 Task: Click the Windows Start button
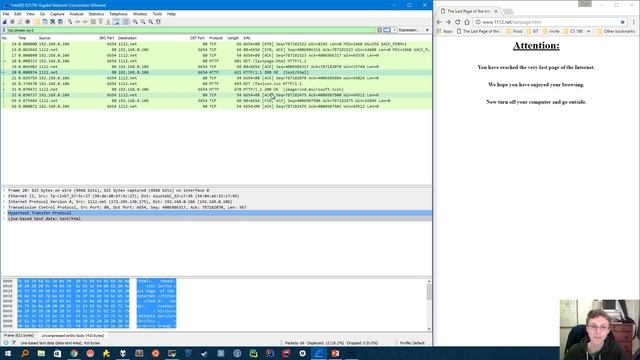coord(8,353)
